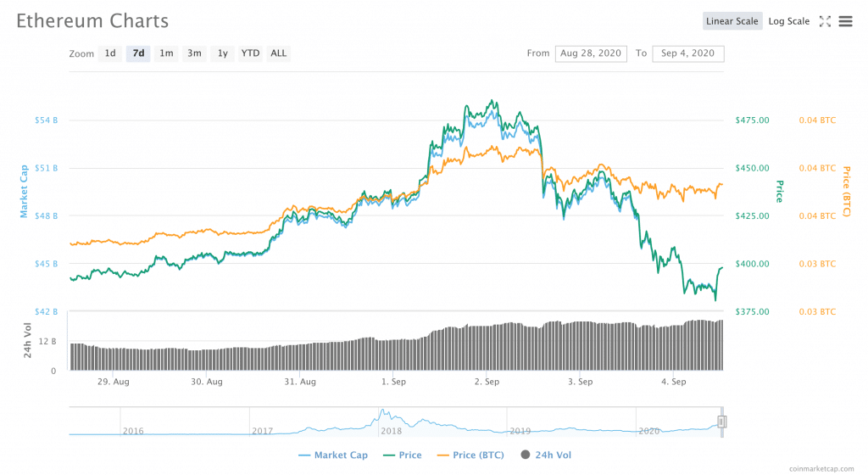The width and height of the screenshot is (868, 475).
Task: Click the navigator range handle at right
Action: tap(722, 422)
